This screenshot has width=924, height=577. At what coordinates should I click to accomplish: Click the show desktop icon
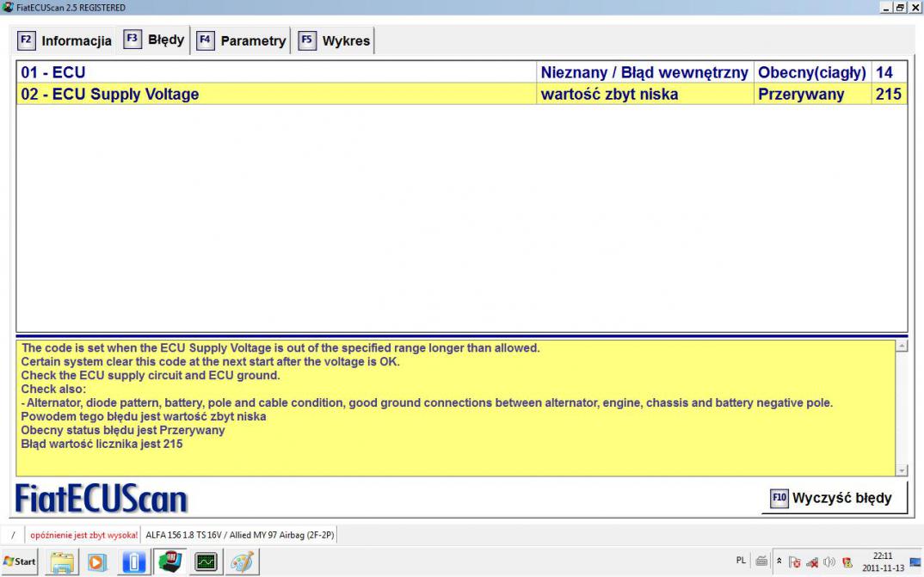coord(915,562)
